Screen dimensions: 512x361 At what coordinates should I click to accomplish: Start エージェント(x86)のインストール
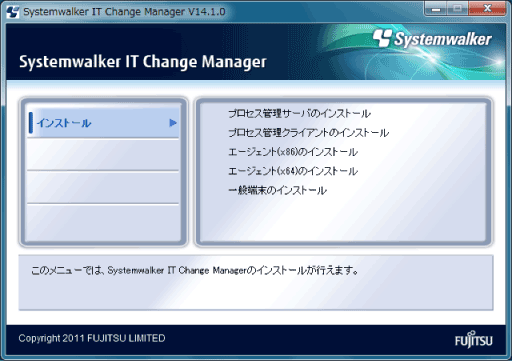click(x=293, y=152)
